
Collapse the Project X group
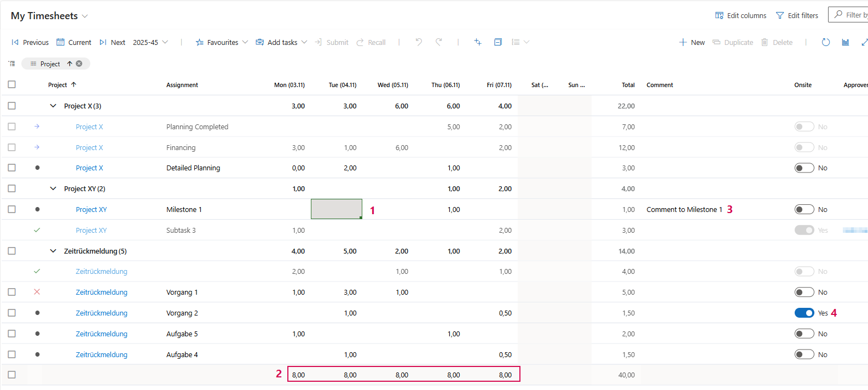[53, 106]
